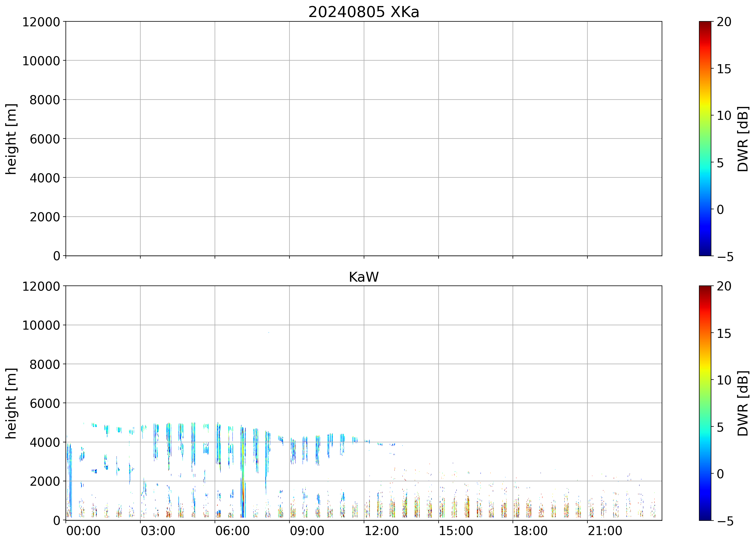This screenshot has width=756, height=543.
Task: Click the '18:00' time axis label
Action: [530, 531]
